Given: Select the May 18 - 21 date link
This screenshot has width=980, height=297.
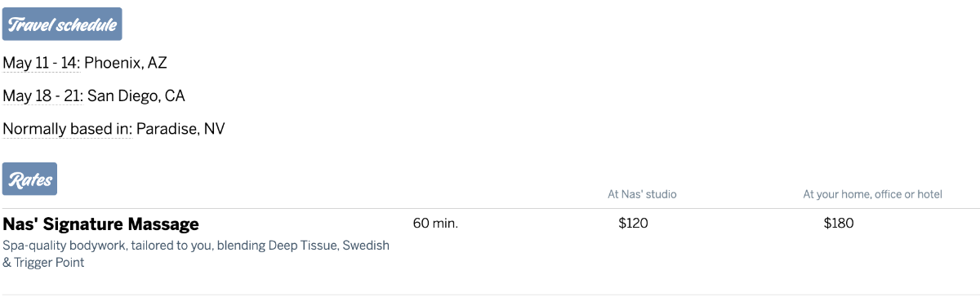Looking at the screenshot, I should point(42,96).
